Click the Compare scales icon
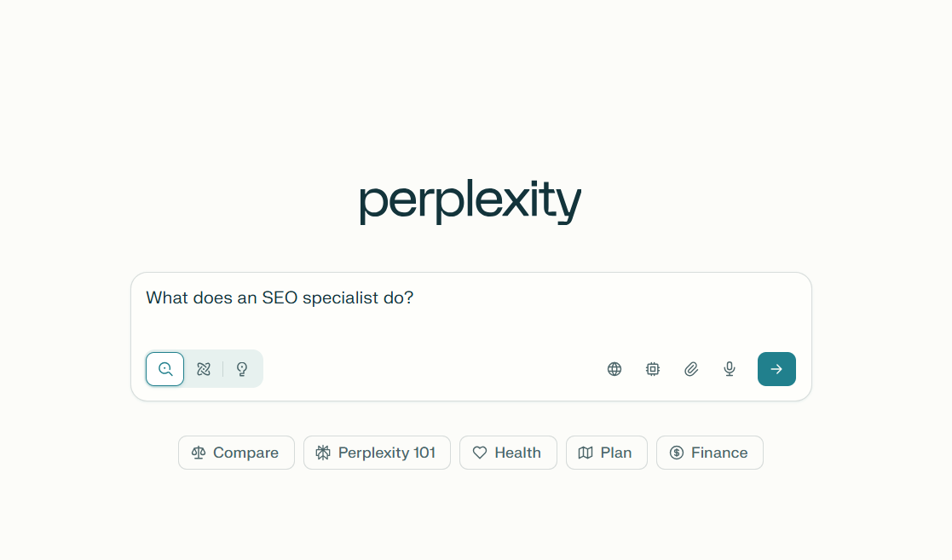The height and width of the screenshot is (560, 952). coord(198,453)
